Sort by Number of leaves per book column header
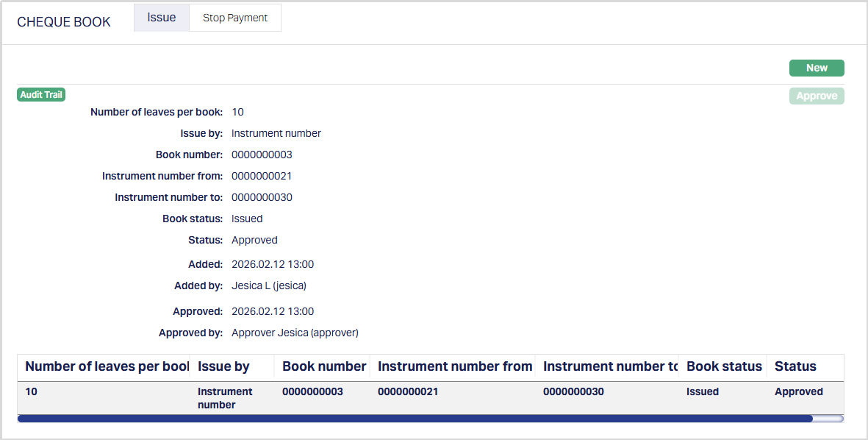The width and height of the screenshot is (868, 440). click(107, 366)
